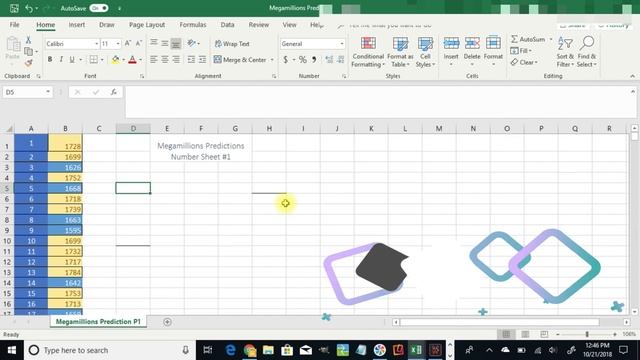The image size is (640, 360).
Task: Click the Orientation text angle icon
Action: pyautogui.click(x=191, y=43)
